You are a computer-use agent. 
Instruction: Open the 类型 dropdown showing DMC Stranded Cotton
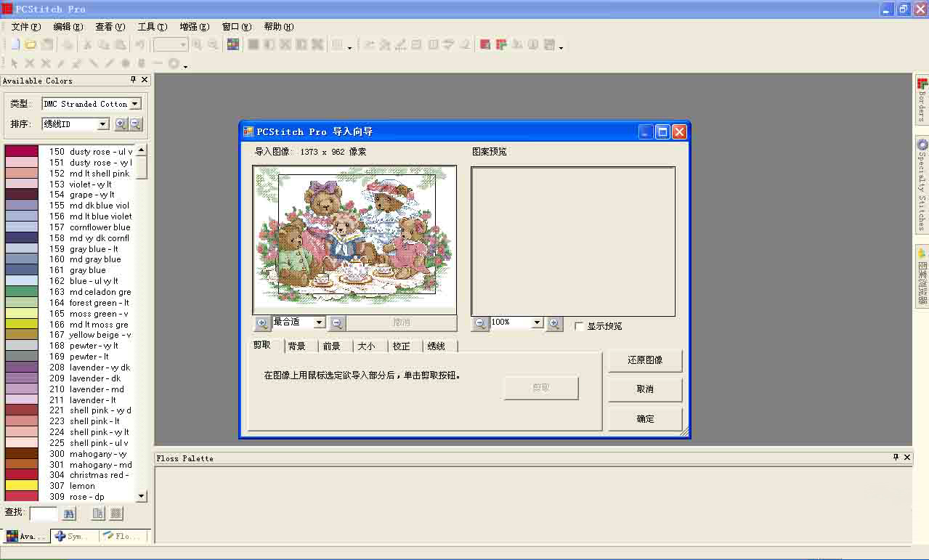pyautogui.click(x=135, y=103)
